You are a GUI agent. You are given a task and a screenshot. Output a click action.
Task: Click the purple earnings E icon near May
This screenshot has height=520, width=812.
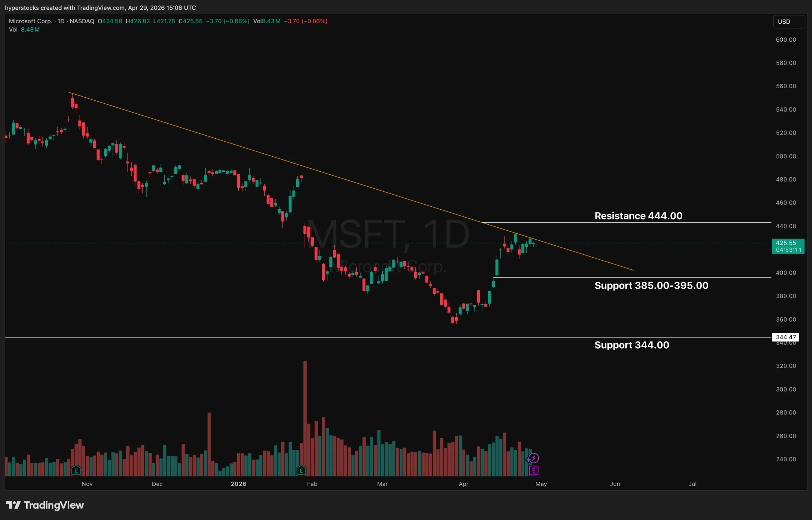533,470
